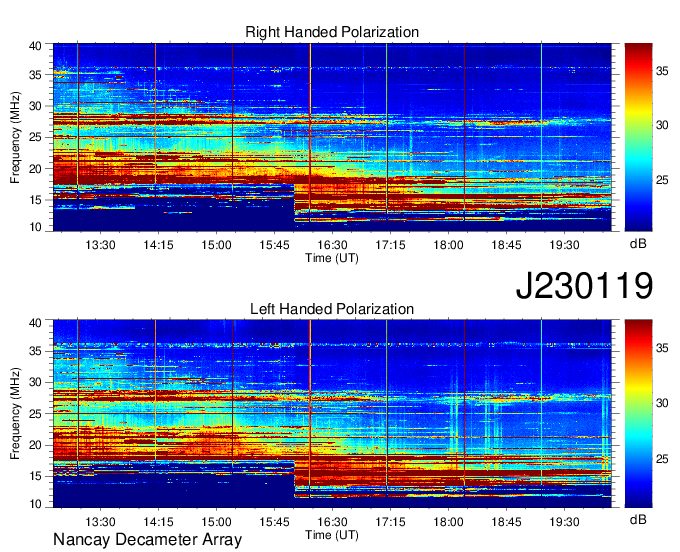Click the 15:00 time tick on Left Handed plot

tap(216, 522)
